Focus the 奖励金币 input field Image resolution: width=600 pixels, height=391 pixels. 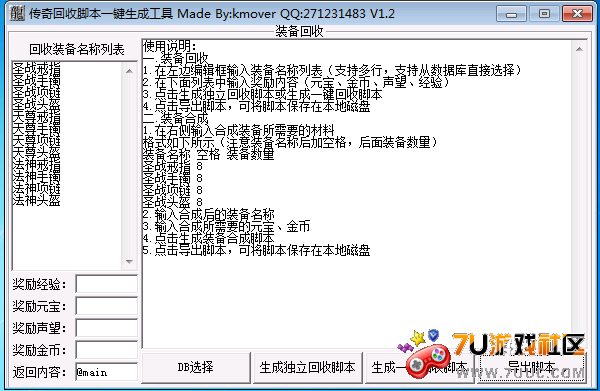(x=106, y=350)
